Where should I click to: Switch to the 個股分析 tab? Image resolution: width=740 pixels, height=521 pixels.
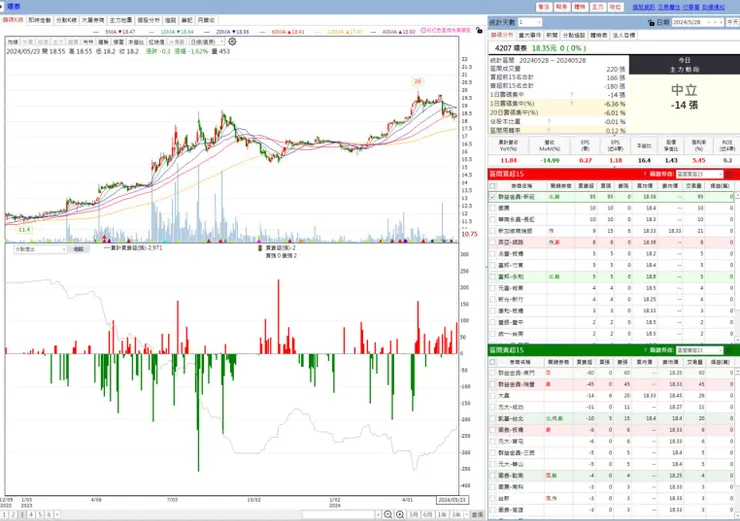pos(149,20)
